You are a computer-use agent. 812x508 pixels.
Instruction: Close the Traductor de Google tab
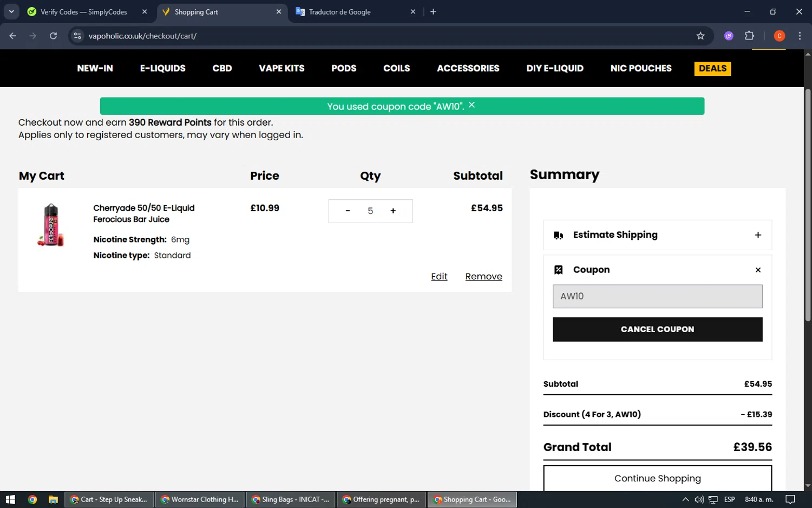(x=413, y=11)
